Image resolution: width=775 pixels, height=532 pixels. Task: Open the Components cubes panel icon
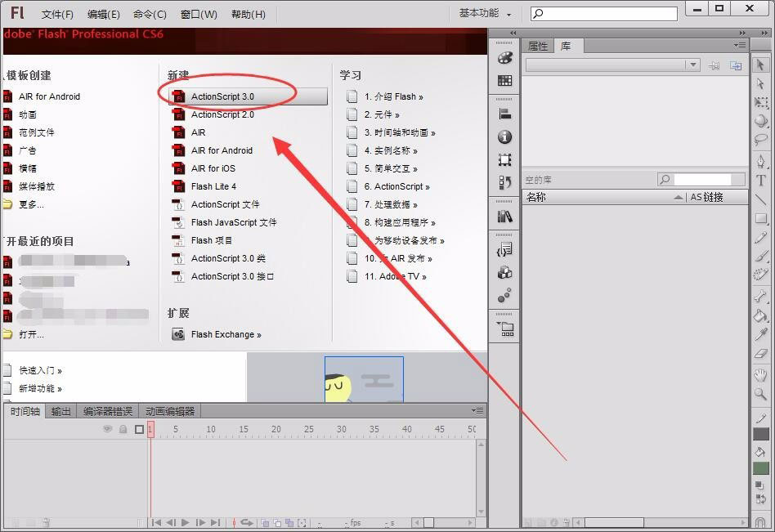click(504, 273)
